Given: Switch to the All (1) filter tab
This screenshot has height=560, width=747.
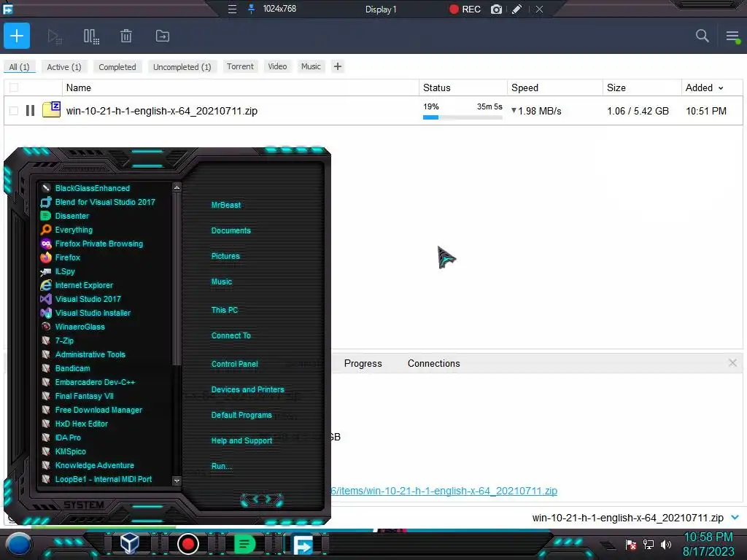Looking at the screenshot, I should pos(20,66).
